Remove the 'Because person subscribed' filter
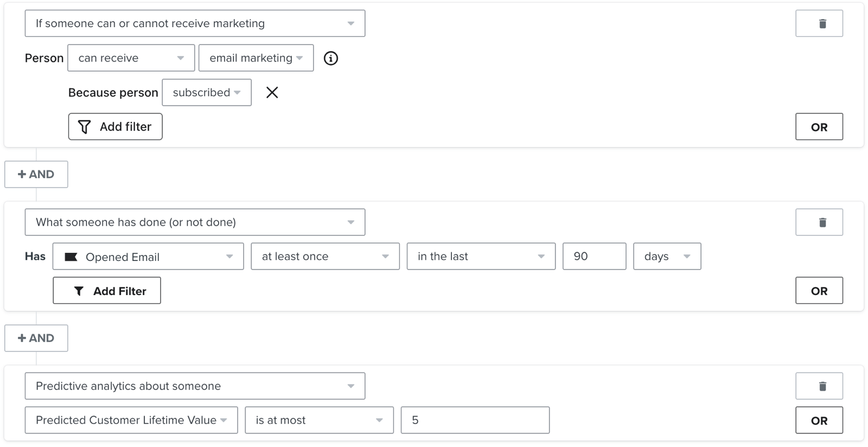The image size is (868, 447). (272, 93)
